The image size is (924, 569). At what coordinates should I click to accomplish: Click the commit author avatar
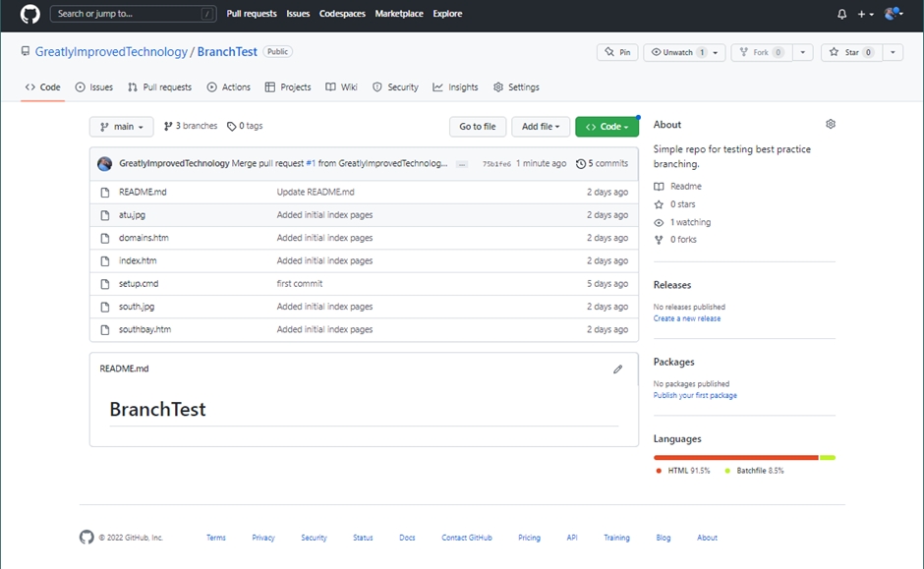pos(105,163)
